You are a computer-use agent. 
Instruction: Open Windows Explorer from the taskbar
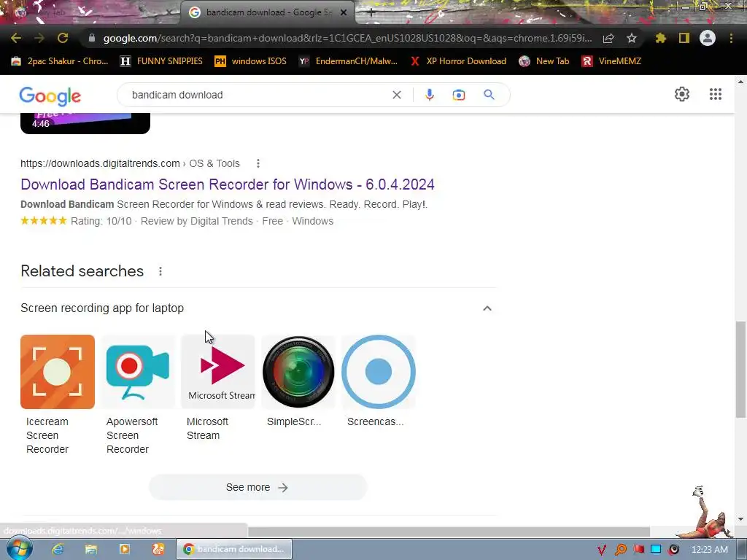90,549
